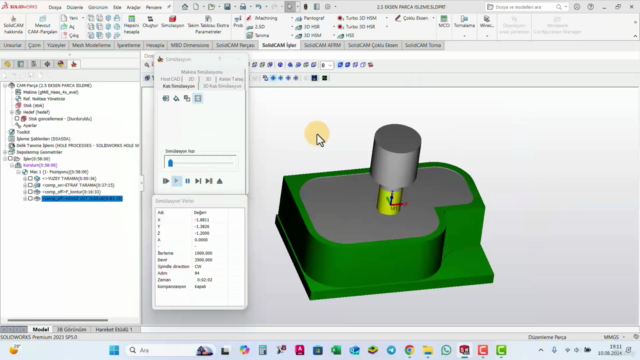Open MCO ribbon button
This screenshot has width=640, height=360.
click(x=444, y=22)
